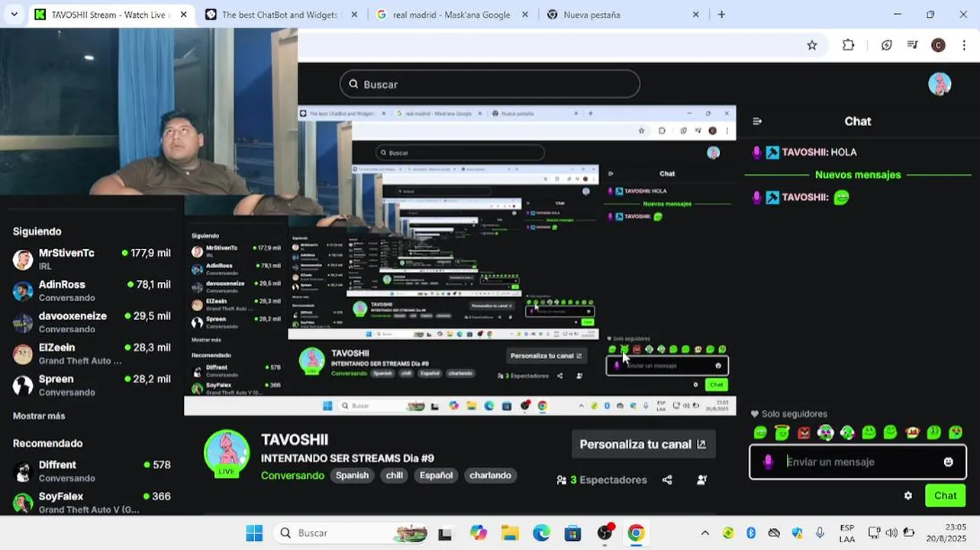Insert the red angry square emote
Image resolution: width=980 pixels, height=550 pixels.
tap(804, 433)
